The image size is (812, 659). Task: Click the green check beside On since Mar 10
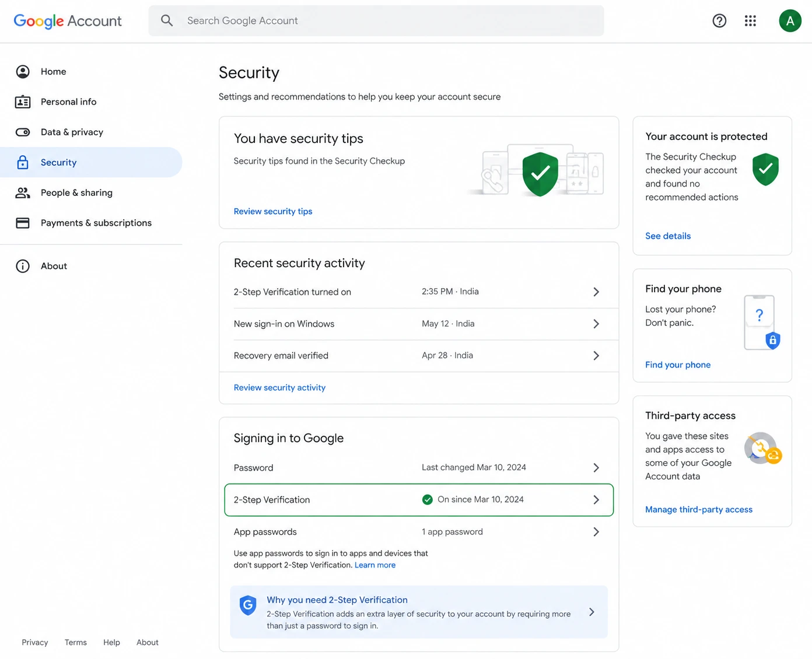(428, 500)
